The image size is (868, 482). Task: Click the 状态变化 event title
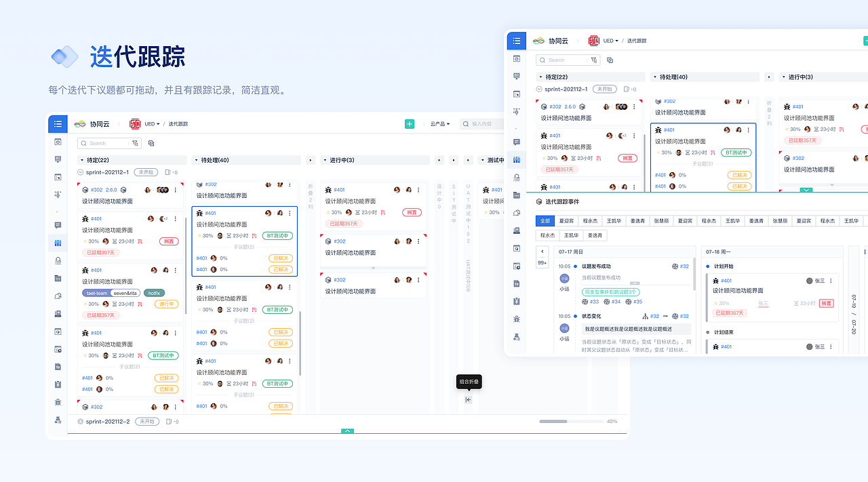[591, 316]
